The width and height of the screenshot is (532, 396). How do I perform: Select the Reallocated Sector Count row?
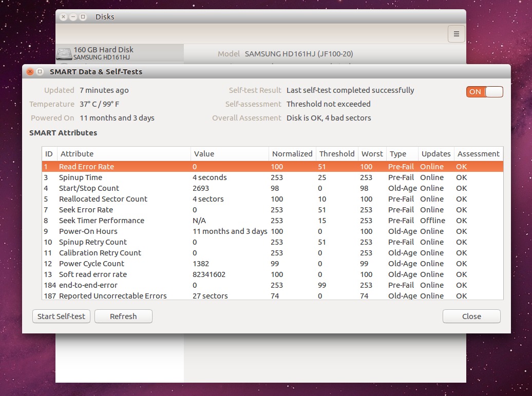click(154, 199)
